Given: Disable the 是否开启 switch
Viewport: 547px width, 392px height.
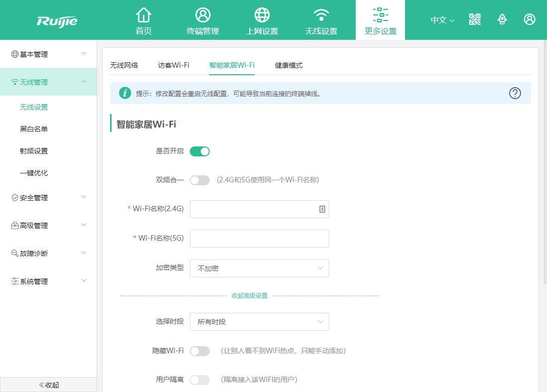Looking at the screenshot, I should (200, 151).
